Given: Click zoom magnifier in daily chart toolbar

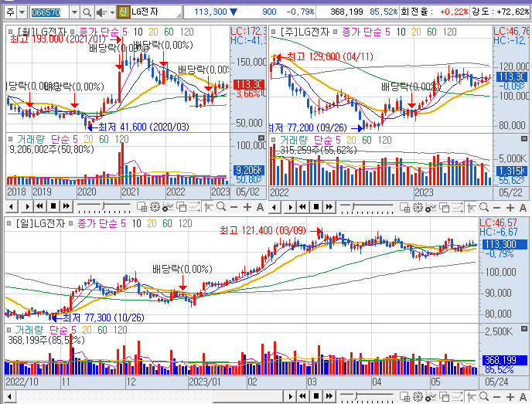Looking at the screenshot, I should 484,396.
